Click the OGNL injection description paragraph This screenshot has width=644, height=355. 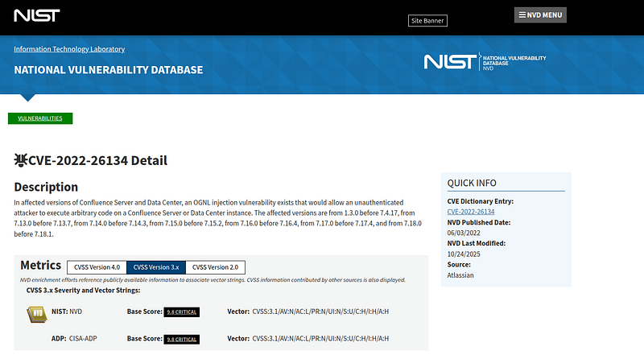tap(217, 218)
